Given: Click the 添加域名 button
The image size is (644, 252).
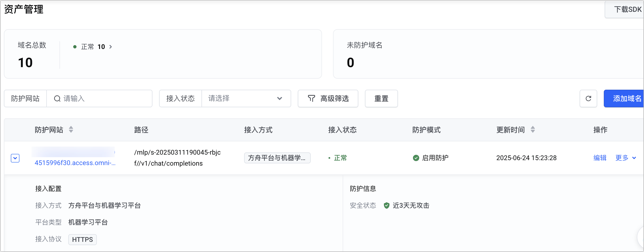Looking at the screenshot, I should 625,98.
